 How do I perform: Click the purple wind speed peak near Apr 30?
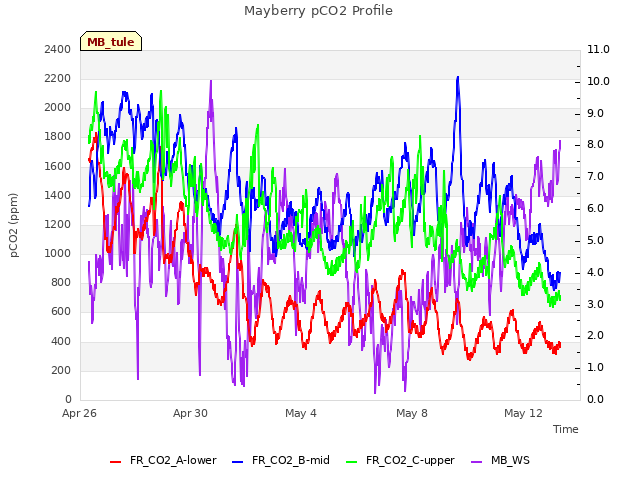(211, 81)
